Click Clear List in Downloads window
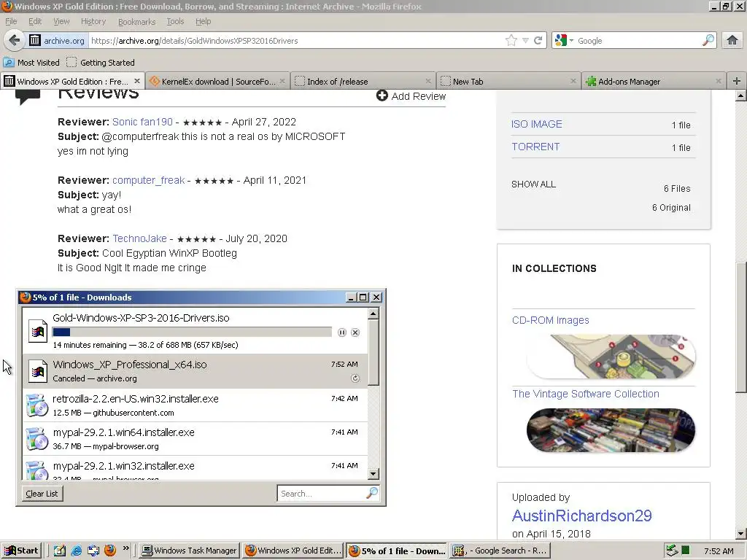This screenshot has height=560, width=747. 42,494
